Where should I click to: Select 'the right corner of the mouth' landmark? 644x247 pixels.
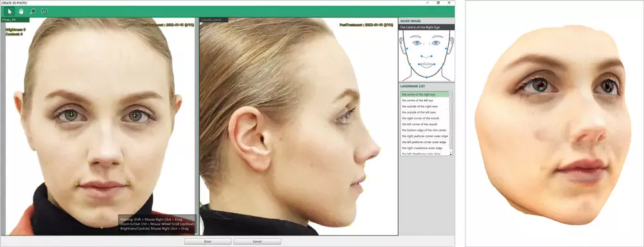point(425,119)
